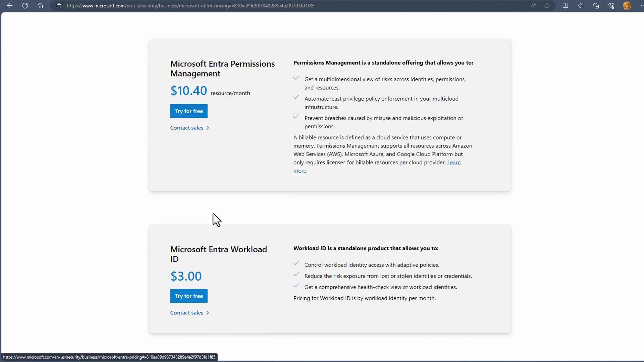
Task: Go back to the previous page
Action: [x=10, y=6]
